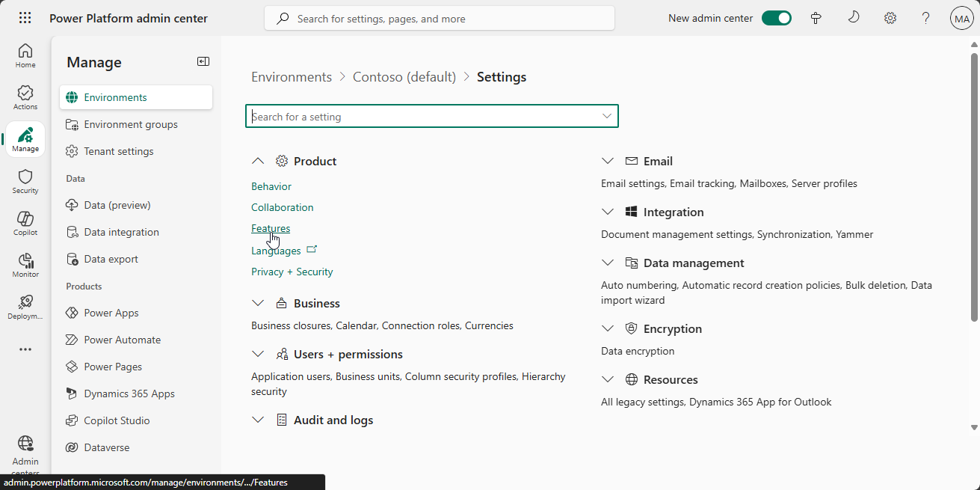Image resolution: width=980 pixels, height=490 pixels.
Task: Turn off the New admin center toggle
Action: (x=776, y=18)
